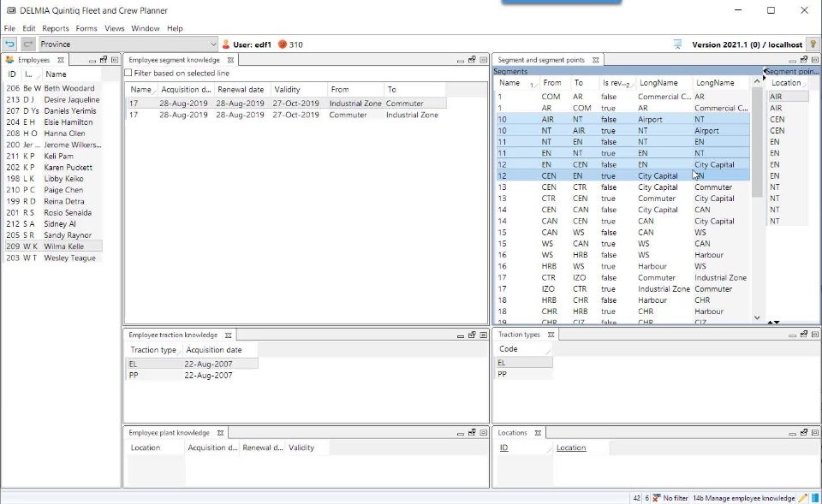Screen dimensions: 822x504
Task: Select employee Wesley Teague
Action: coord(53,258)
